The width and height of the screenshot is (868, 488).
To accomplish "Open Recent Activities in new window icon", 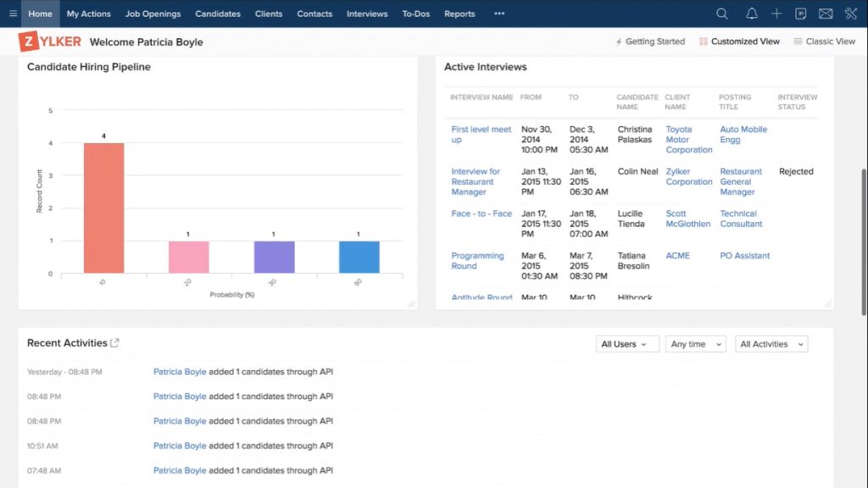I will point(114,342).
